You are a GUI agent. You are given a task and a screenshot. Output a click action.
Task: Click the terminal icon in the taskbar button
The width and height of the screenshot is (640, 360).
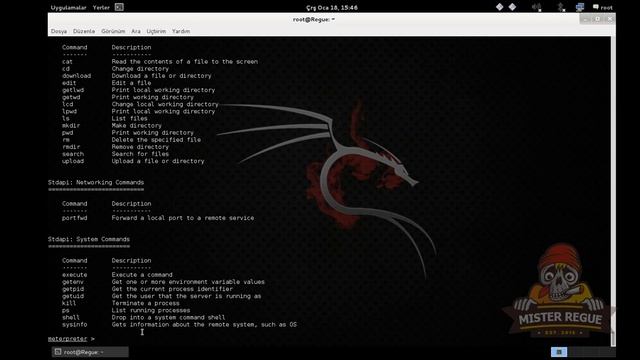coord(58,352)
